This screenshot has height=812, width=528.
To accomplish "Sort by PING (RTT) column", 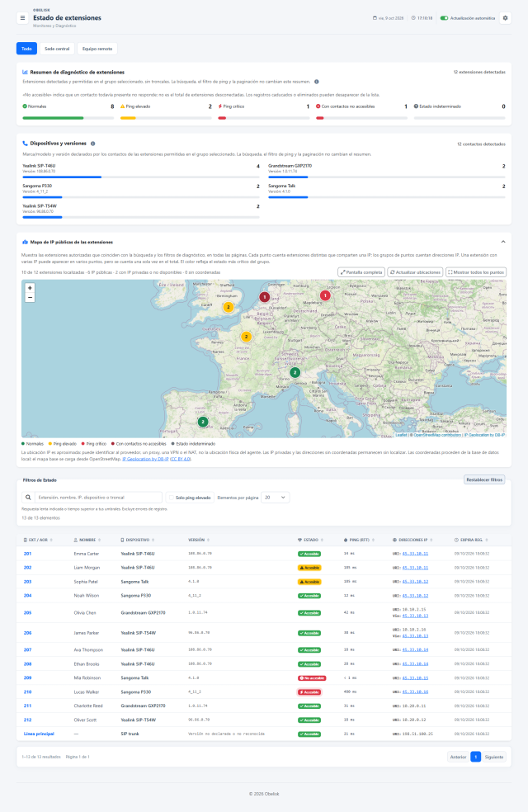I will click(359, 541).
